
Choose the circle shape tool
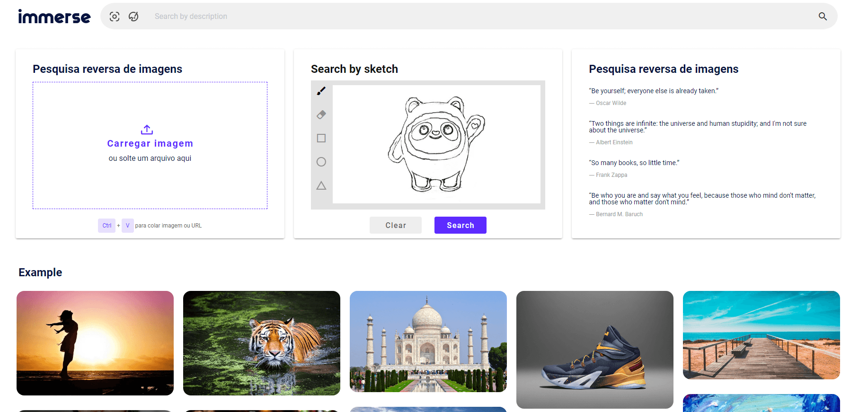click(x=321, y=162)
